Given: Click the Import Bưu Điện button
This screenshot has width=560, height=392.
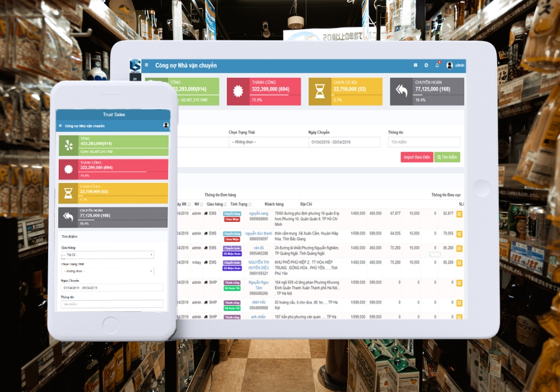Looking at the screenshot, I should click(417, 157).
